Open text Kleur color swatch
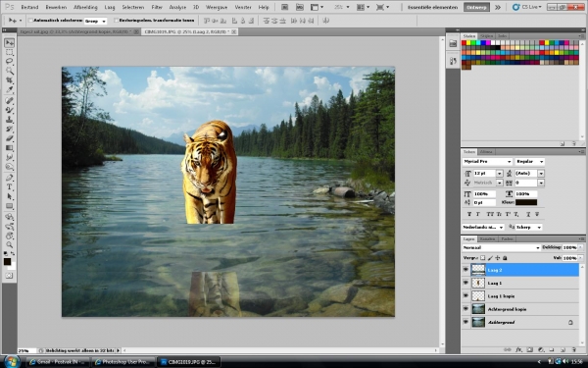Screen dimensions: 588x368 point(526,202)
